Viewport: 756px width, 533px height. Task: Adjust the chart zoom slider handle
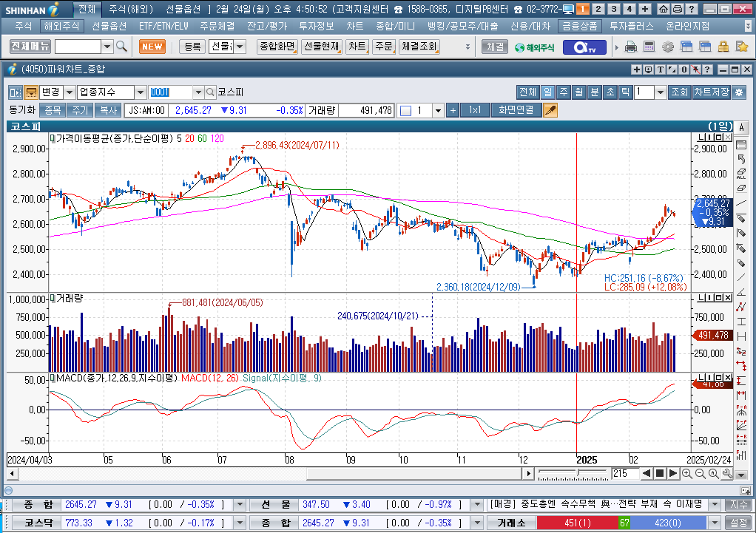click(578, 473)
